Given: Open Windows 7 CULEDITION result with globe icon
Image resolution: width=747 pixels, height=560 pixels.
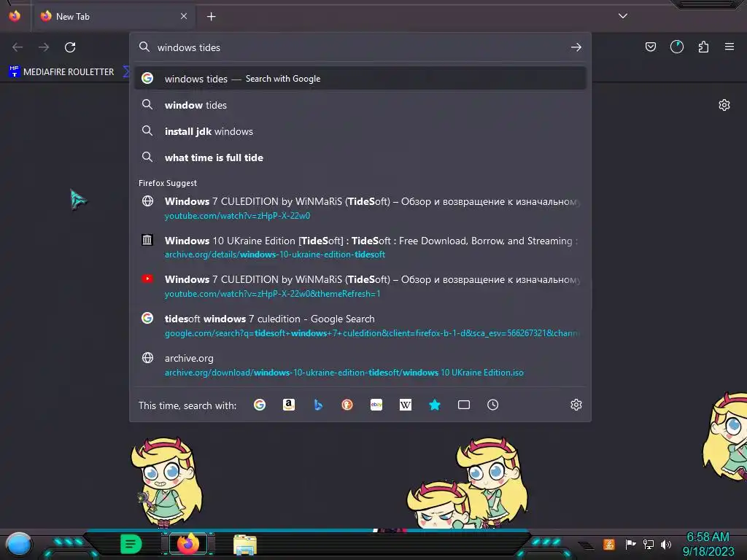Looking at the screenshot, I should 360,208.
